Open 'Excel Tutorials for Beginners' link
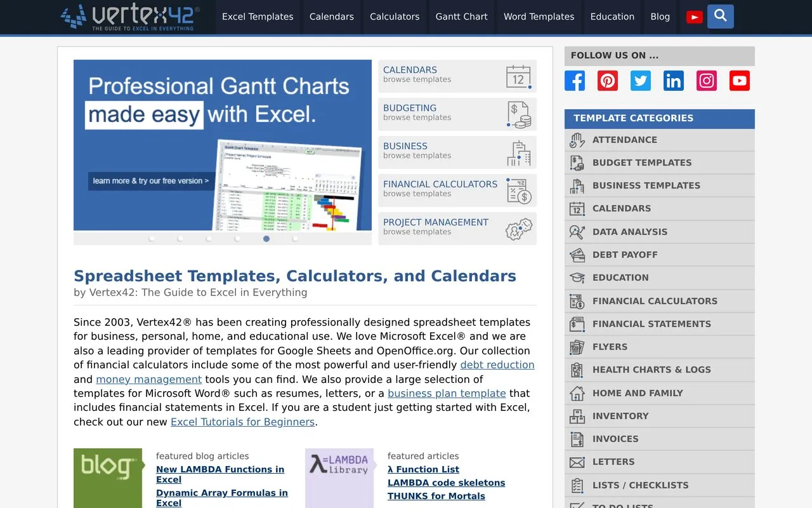The image size is (812, 508). coord(242,422)
